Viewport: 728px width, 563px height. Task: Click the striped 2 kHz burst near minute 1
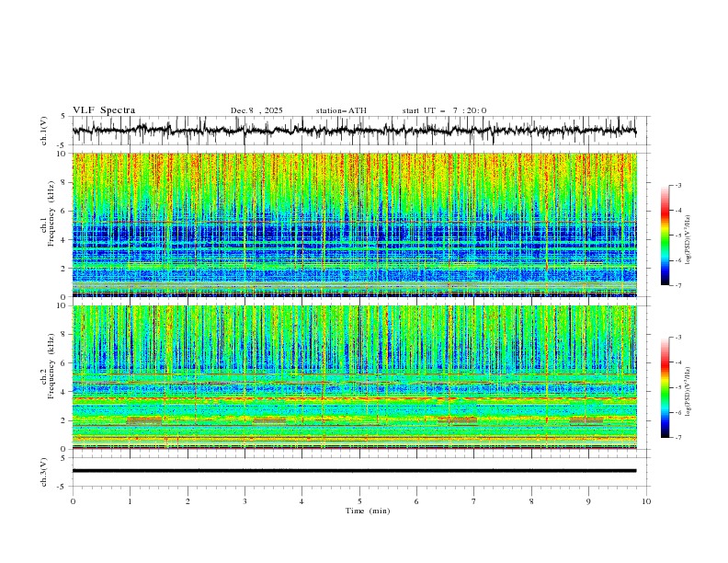click(x=144, y=420)
